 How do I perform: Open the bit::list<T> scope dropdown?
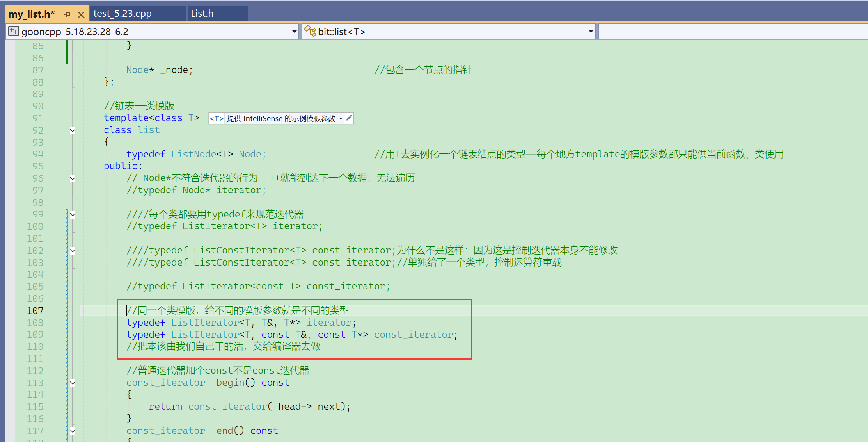coord(591,32)
